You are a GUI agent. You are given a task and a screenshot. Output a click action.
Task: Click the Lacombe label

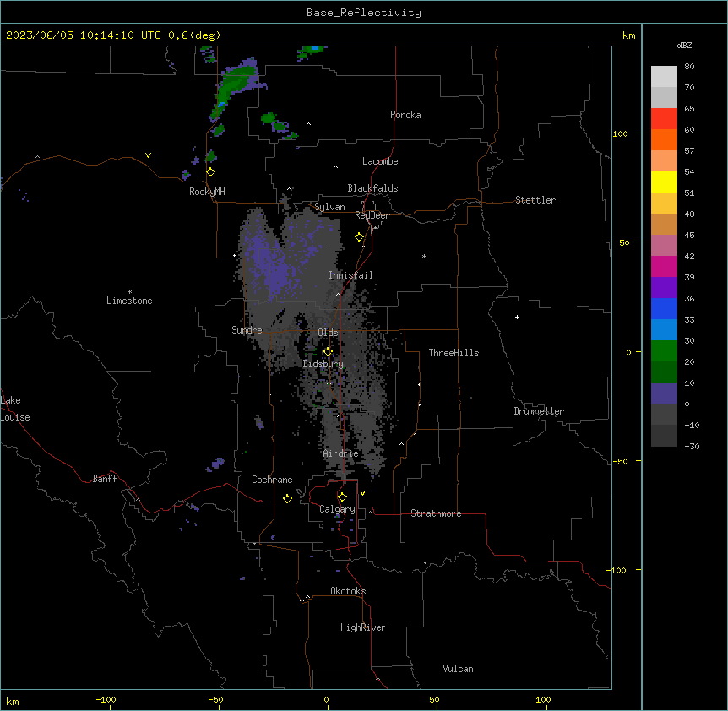click(x=380, y=161)
